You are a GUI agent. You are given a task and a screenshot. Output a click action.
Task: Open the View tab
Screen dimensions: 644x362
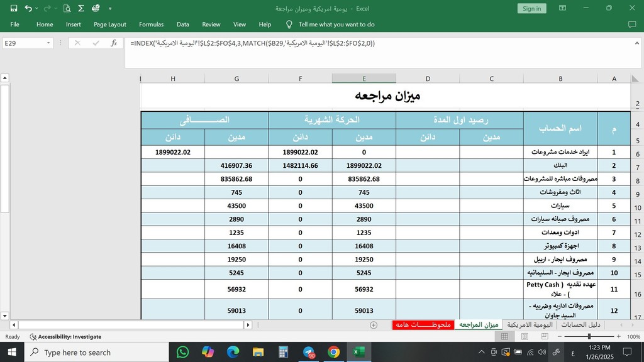[x=240, y=25]
